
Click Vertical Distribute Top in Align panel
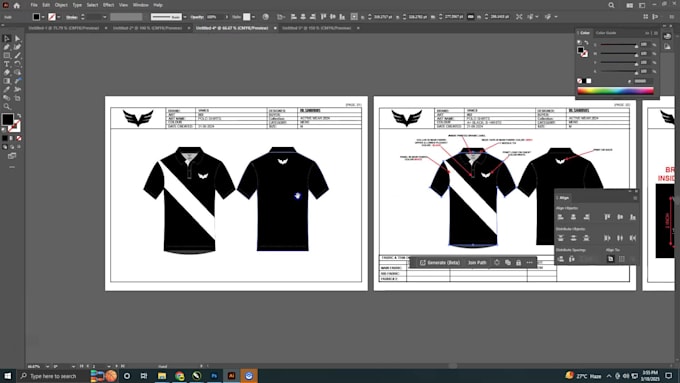coord(560,238)
